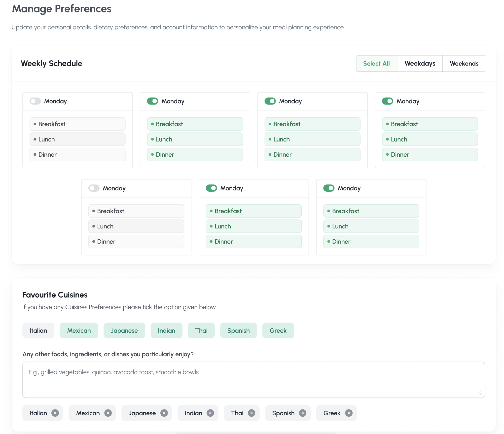Choose the Select All schedule option

pos(376,64)
